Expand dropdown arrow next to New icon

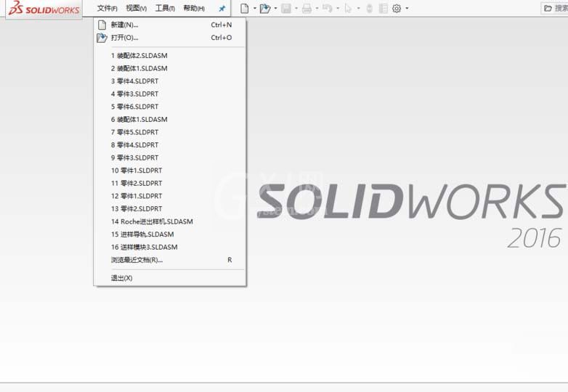point(255,8)
